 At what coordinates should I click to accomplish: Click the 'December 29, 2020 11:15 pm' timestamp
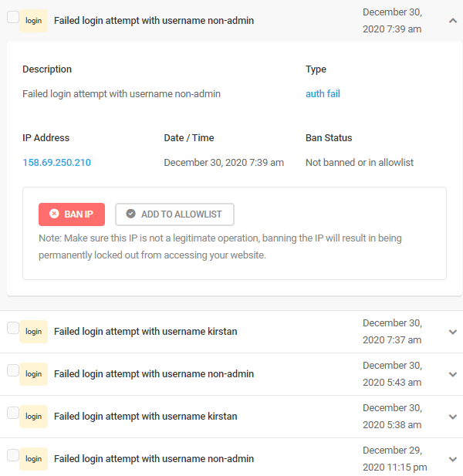pos(394,459)
